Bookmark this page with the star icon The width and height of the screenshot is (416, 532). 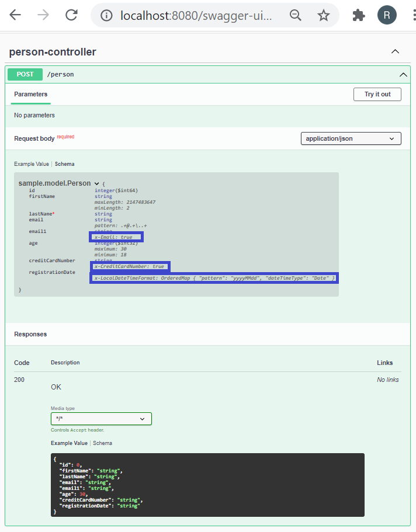(x=323, y=15)
